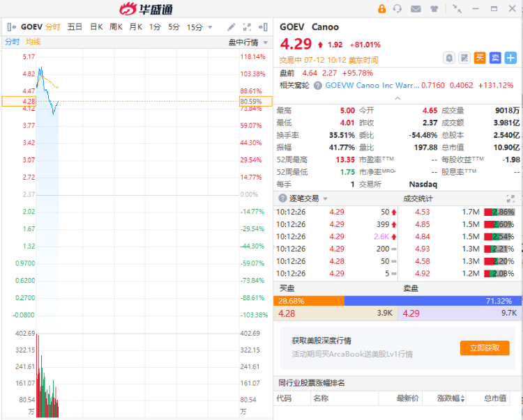Expand the 15分 interval dropdown
Image resolution: width=523 pixels, height=420 pixels.
[199, 27]
